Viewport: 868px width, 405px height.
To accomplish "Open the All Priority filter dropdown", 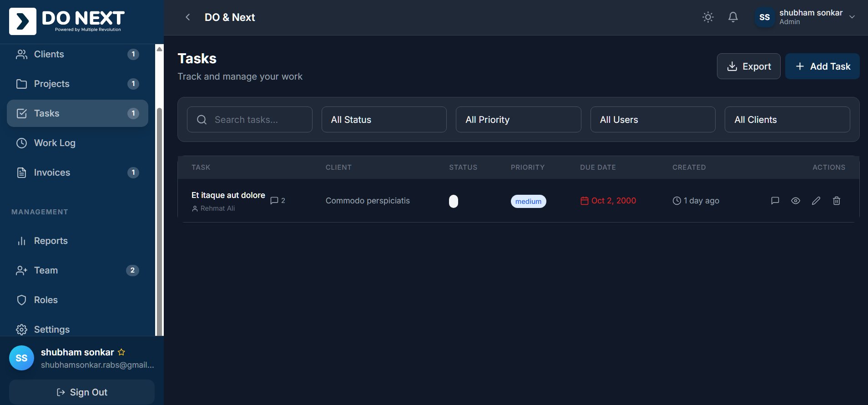I will click(518, 120).
